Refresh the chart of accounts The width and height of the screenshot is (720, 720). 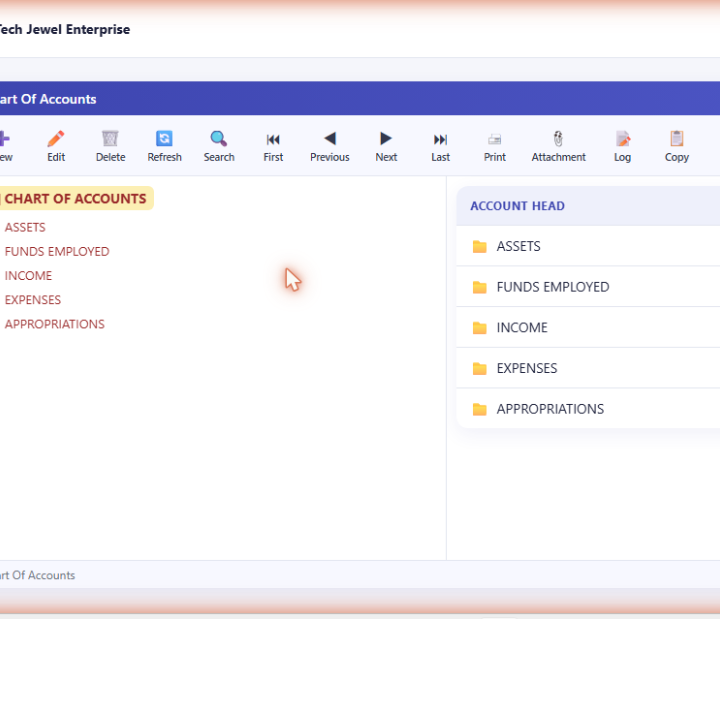coord(164,146)
